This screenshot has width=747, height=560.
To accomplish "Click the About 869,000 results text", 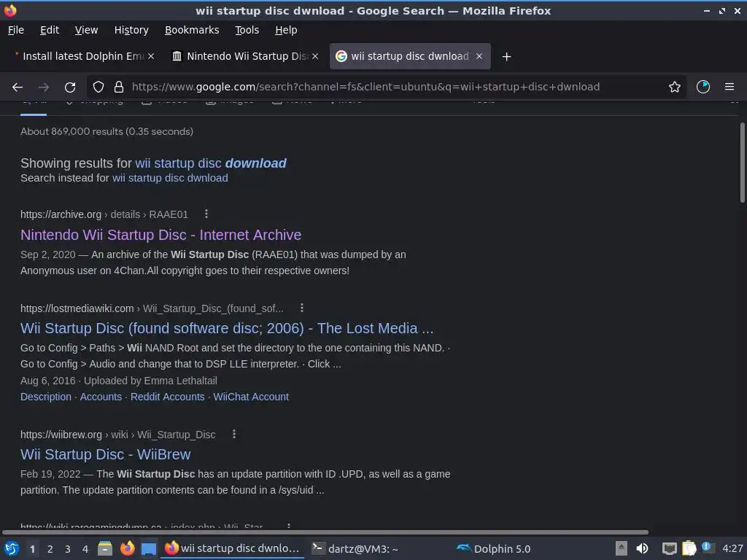I will (107, 131).
